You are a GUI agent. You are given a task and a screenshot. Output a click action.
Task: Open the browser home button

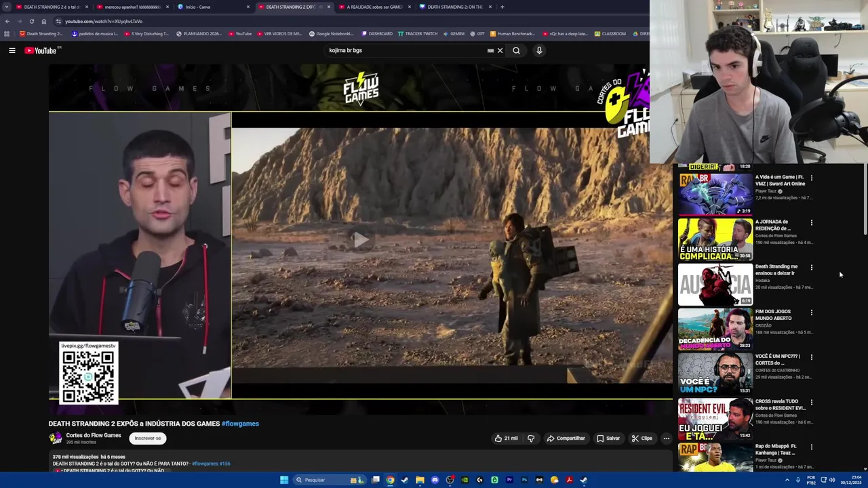tap(44, 21)
